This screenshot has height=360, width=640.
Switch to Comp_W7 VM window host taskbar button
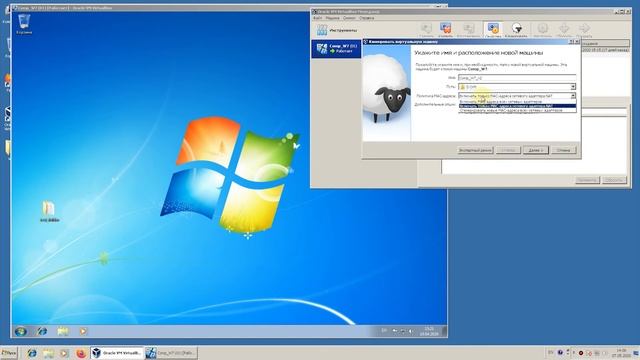(x=171, y=353)
